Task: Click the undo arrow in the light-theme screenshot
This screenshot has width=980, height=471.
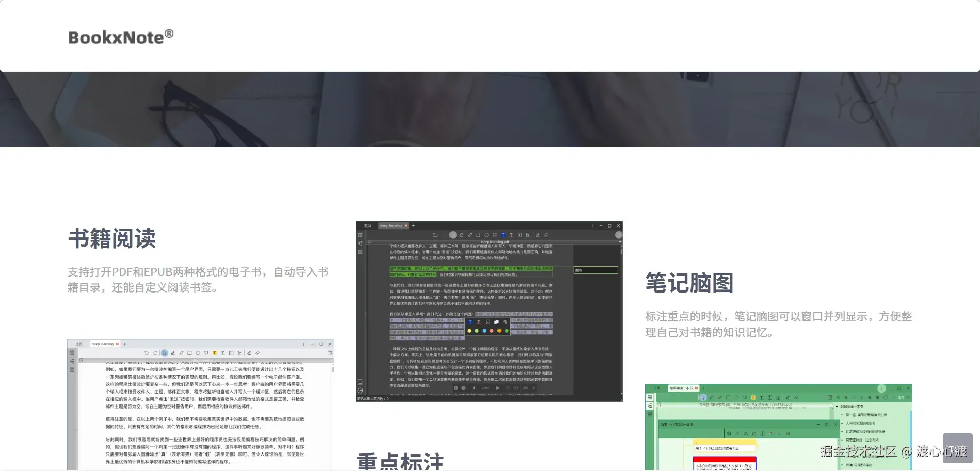Action: point(147,353)
